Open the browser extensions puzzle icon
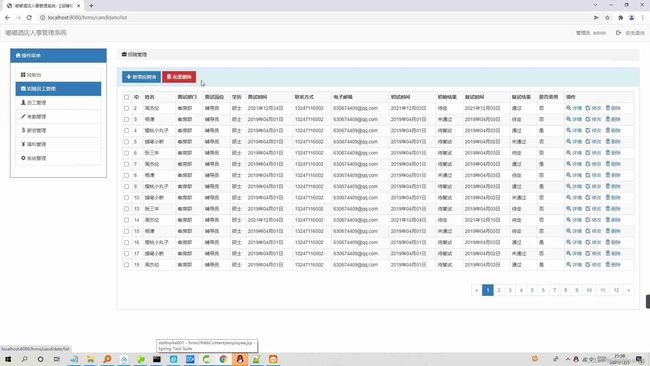The width and height of the screenshot is (650, 366). point(620,17)
